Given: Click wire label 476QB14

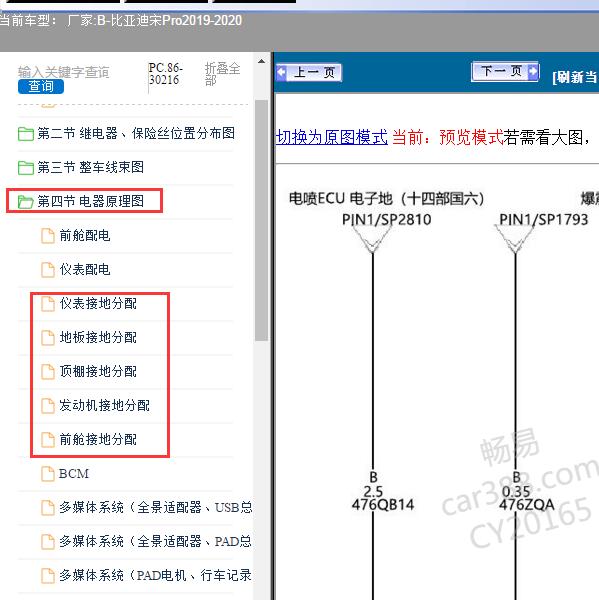Looking at the screenshot, I should (383, 505).
